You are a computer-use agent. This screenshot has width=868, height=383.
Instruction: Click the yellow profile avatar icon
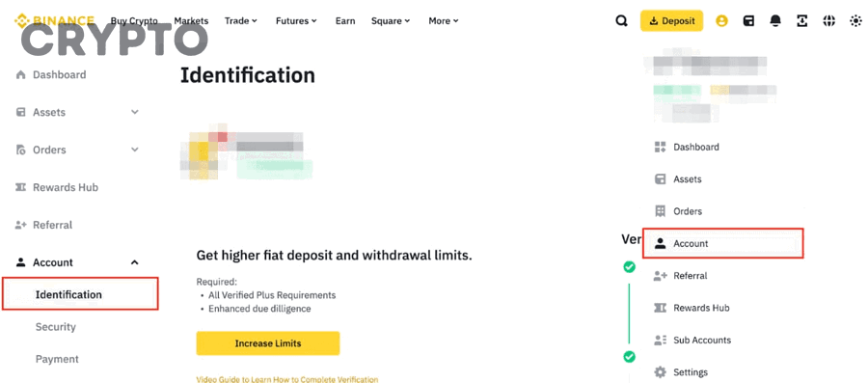point(721,21)
